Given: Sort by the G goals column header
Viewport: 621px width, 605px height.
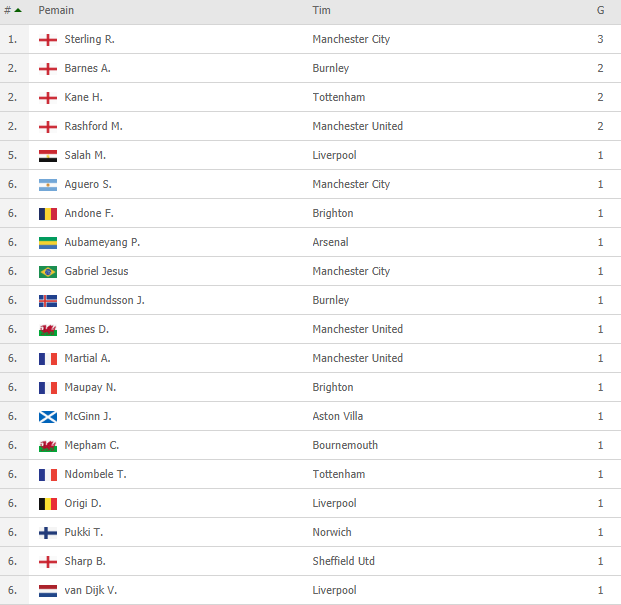Looking at the screenshot, I should 600,10.
